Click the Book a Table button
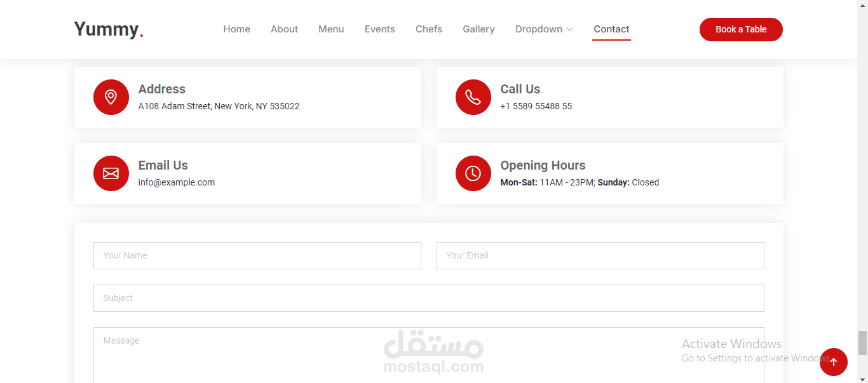The image size is (868, 383). 741,29
